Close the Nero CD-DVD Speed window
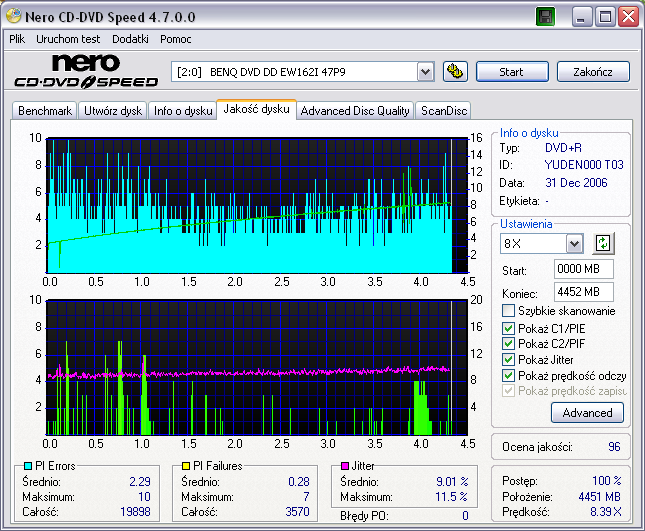Screen dimensions: 645x531 coord(629,17)
